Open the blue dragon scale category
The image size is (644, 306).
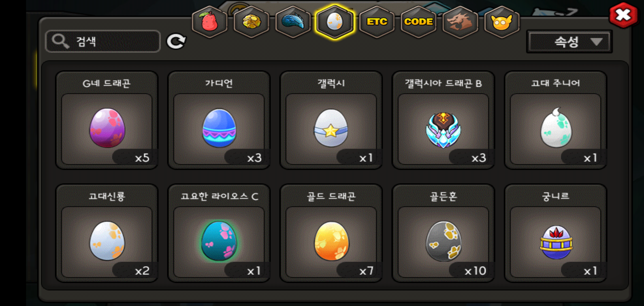click(293, 22)
